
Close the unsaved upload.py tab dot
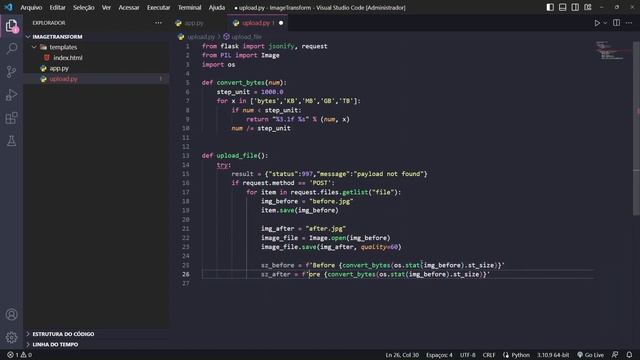click(281, 23)
